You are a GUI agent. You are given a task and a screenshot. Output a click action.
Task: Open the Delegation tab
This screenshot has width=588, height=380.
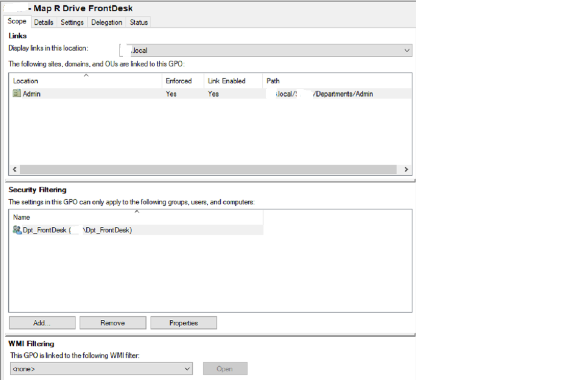coord(106,22)
